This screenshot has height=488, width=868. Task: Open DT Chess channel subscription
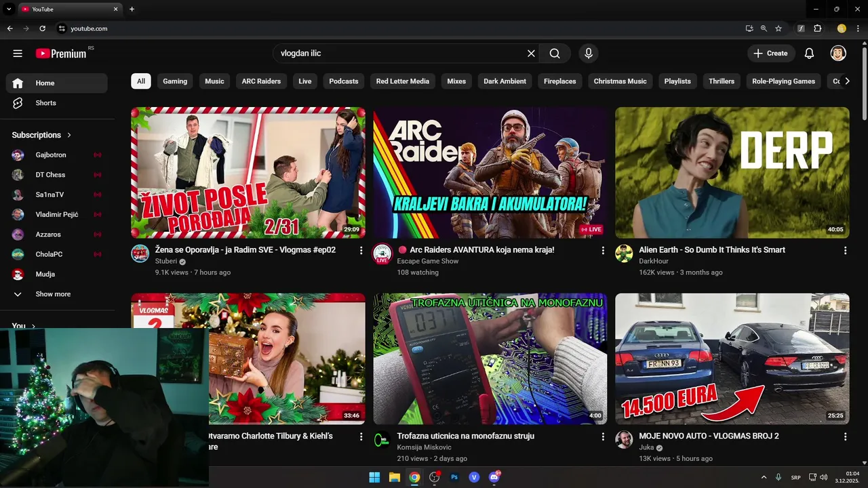[x=57, y=175]
